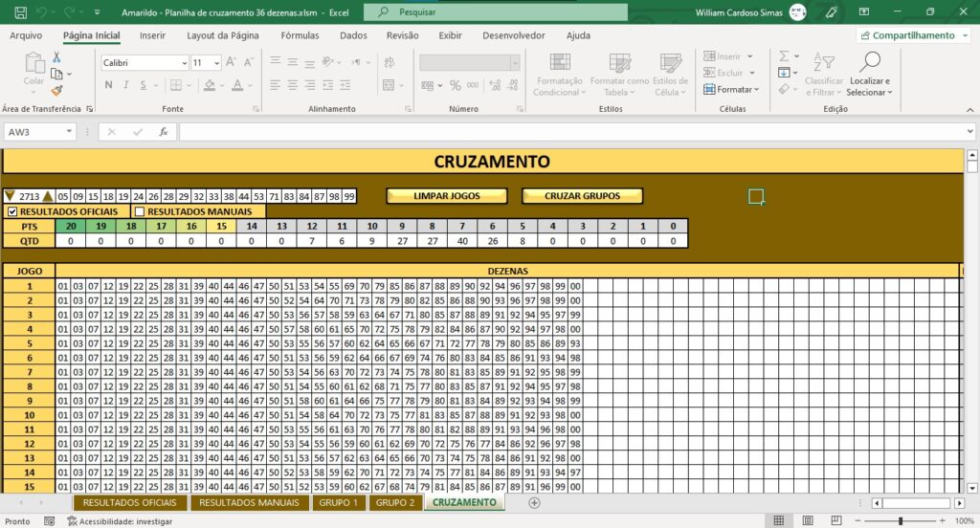Open Formatação Condicional menu
Screen dimensions: 980x528
point(559,75)
